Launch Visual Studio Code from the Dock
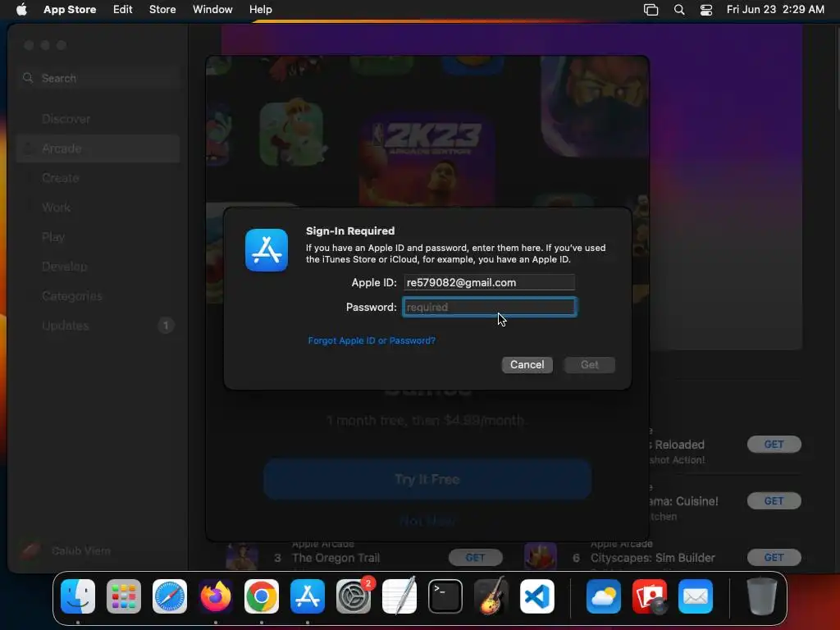The width and height of the screenshot is (840, 630). point(537,596)
